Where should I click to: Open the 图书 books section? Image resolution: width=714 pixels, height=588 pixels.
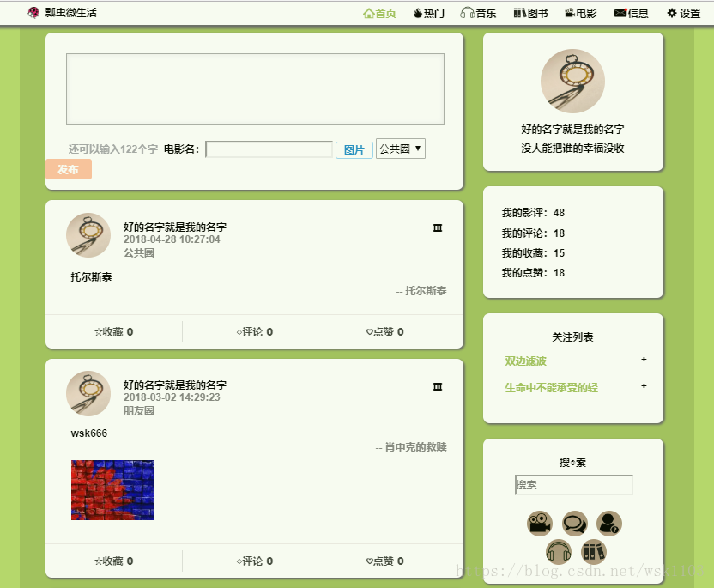click(529, 13)
